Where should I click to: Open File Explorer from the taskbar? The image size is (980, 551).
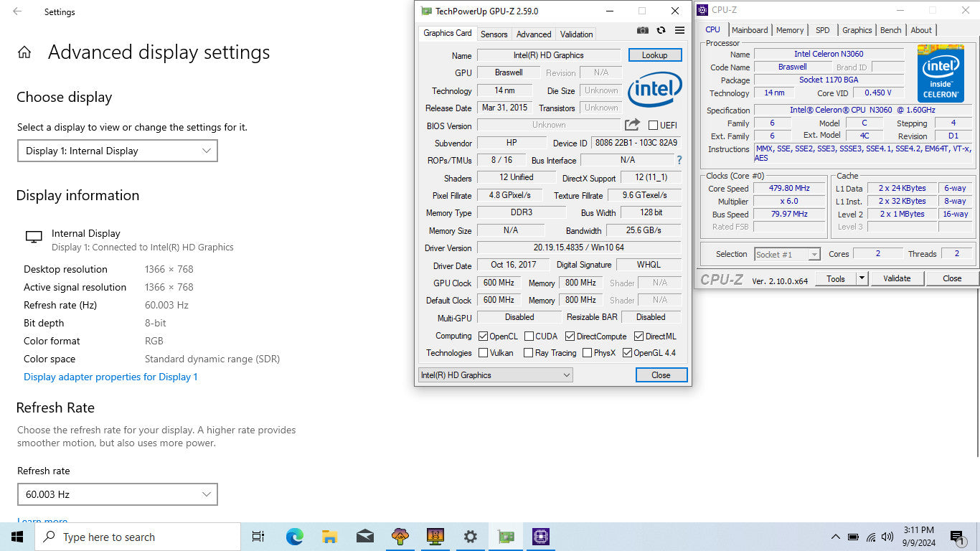(x=329, y=537)
